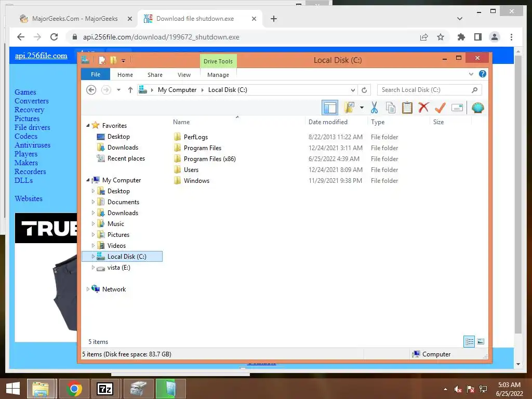Refresh the Local Disk (C:) view
Image resolution: width=532 pixels, height=399 pixels.
364,90
